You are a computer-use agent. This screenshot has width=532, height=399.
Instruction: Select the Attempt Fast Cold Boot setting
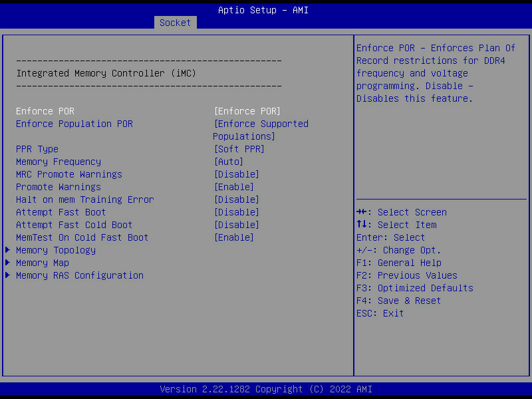tap(74, 225)
